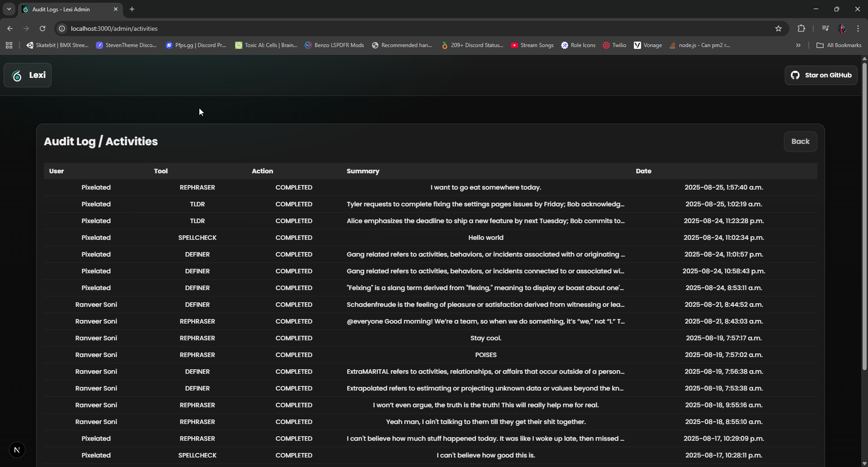Image resolution: width=868 pixels, height=467 pixels.
Task: Open a new browser tab
Action: tap(132, 9)
